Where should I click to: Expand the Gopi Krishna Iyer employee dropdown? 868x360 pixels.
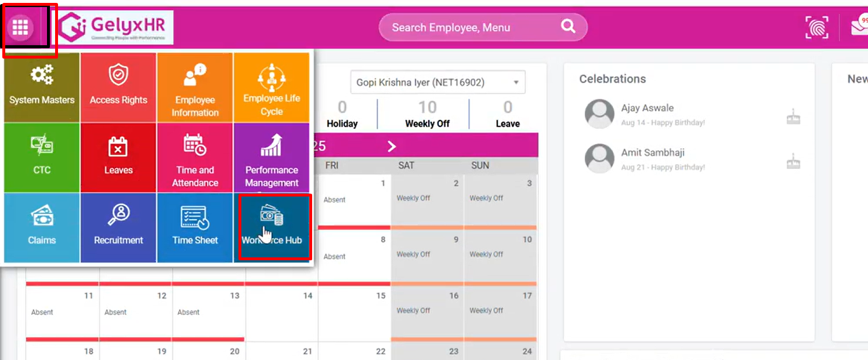pyautogui.click(x=437, y=82)
